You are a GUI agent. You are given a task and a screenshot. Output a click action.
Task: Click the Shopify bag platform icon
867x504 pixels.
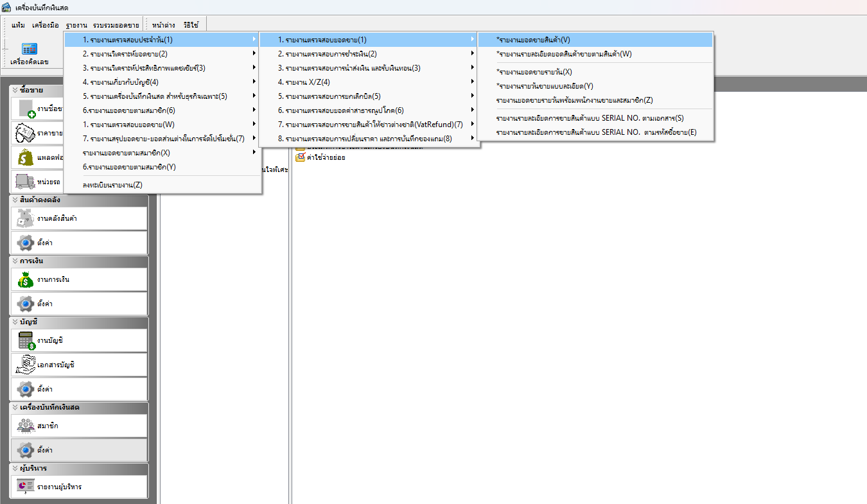26,157
